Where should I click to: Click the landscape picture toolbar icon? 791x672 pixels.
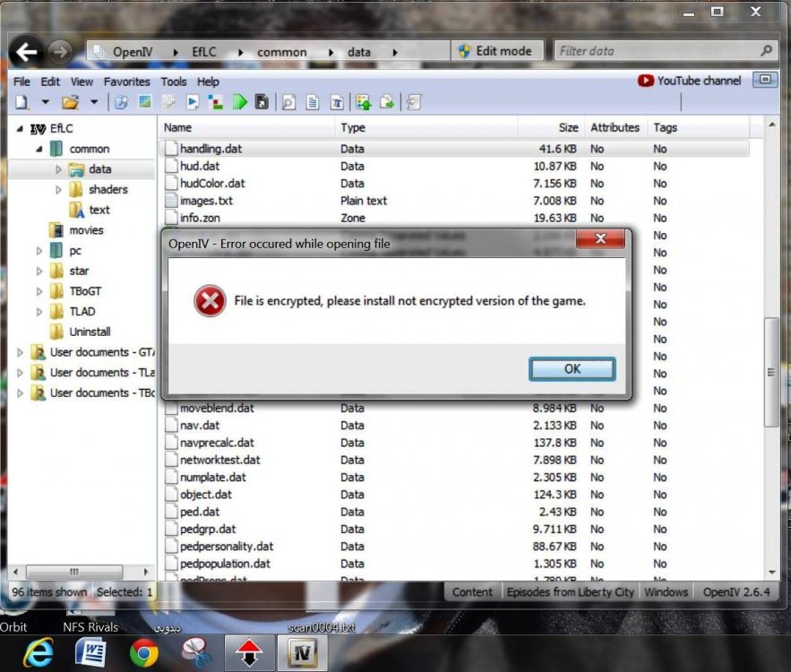click(x=145, y=102)
